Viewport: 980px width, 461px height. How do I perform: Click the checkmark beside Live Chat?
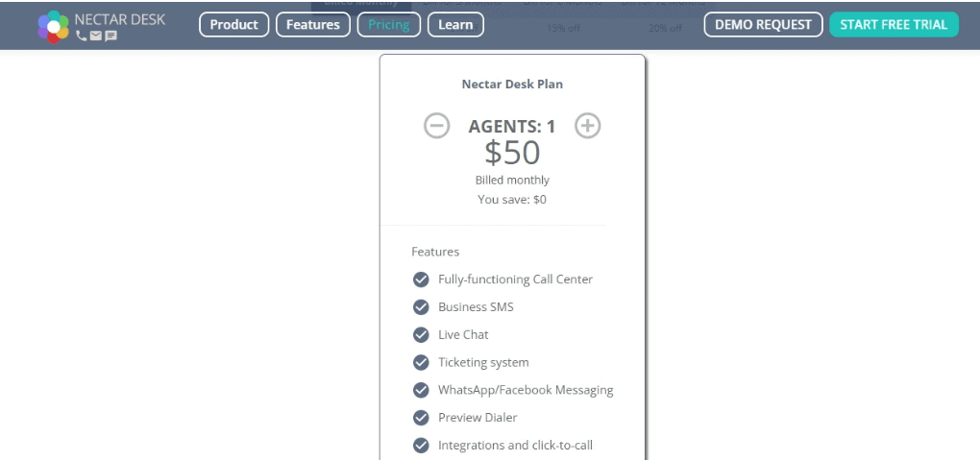(x=421, y=334)
